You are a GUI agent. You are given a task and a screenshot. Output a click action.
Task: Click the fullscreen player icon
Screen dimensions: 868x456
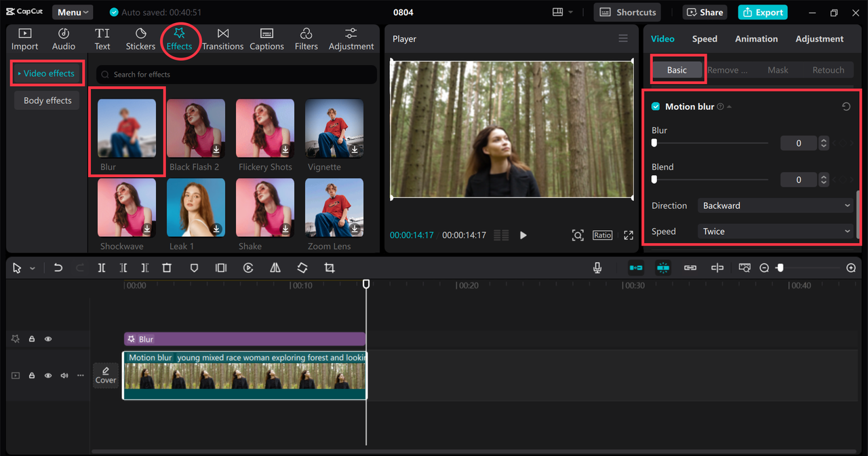click(629, 235)
